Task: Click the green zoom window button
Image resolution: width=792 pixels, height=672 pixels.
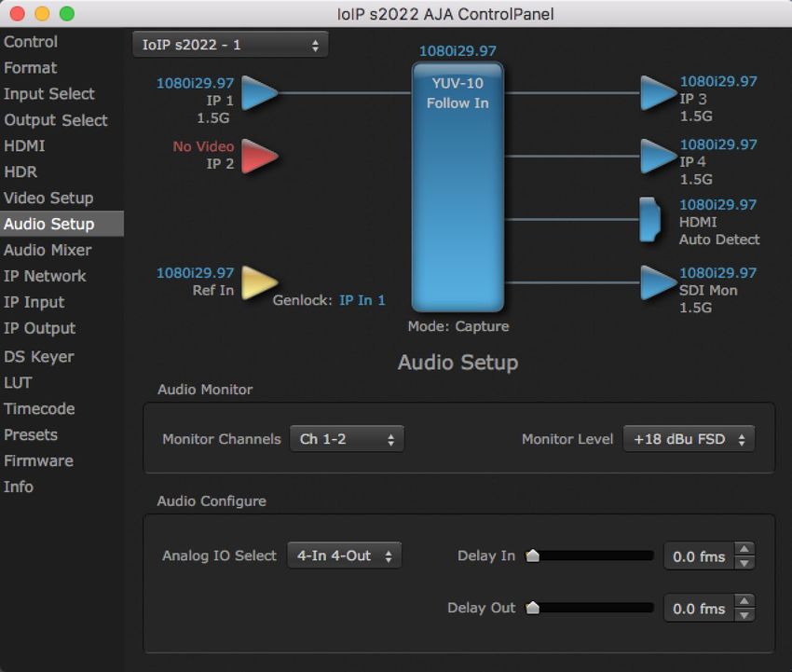Action: 67,14
